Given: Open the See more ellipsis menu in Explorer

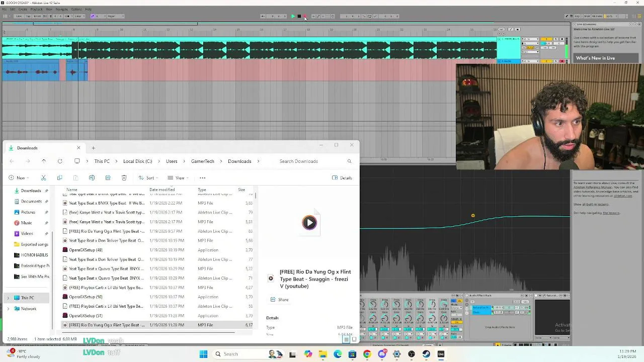Looking at the screenshot, I should coord(202,177).
